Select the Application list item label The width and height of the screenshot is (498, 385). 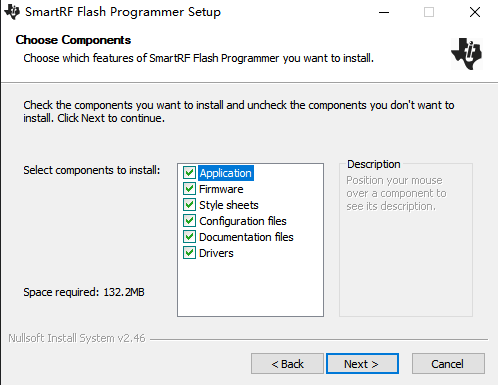tap(226, 173)
